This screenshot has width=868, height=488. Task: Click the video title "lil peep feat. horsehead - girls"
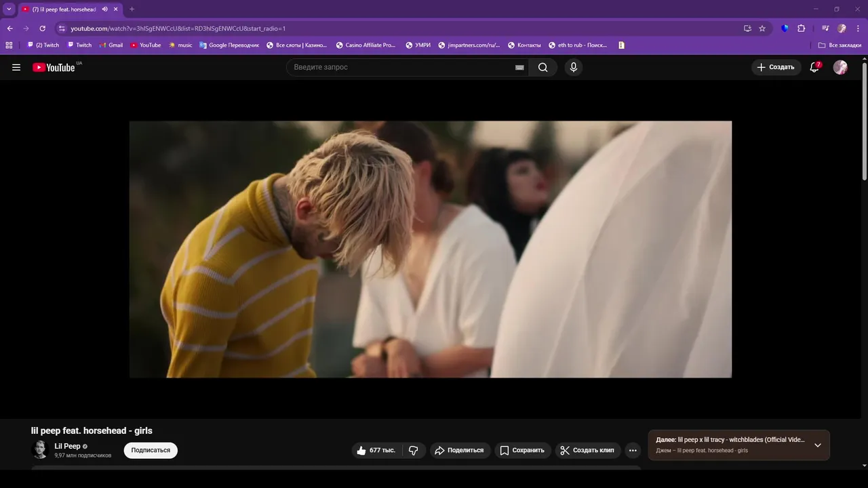pyautogui.click(x=92, y=430)
